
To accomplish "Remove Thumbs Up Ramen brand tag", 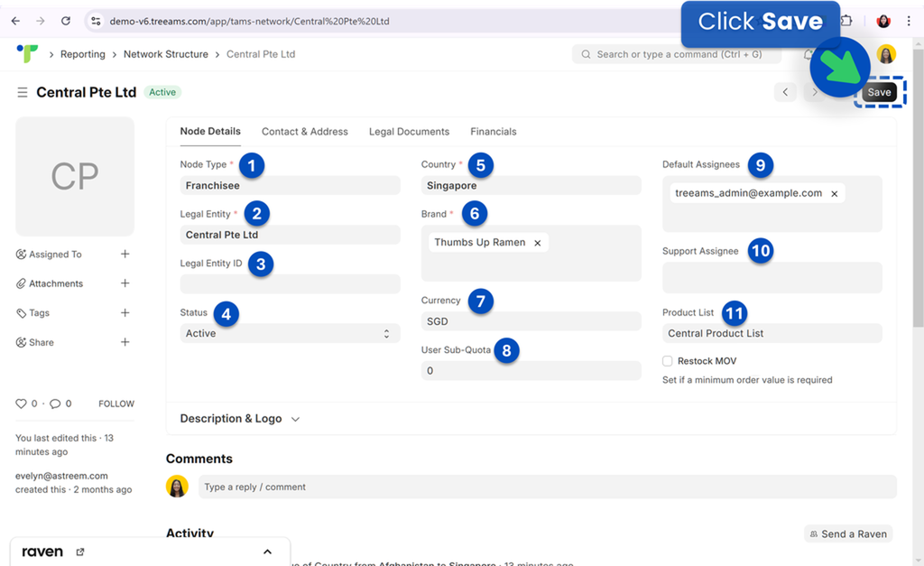I will pyautogui.click(x=538, y=243).
